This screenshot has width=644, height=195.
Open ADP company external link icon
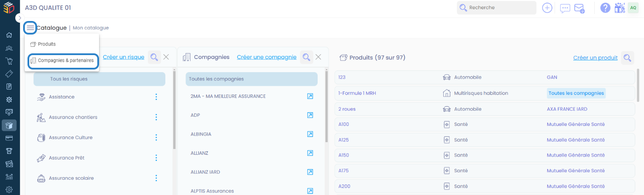point(310,115)
